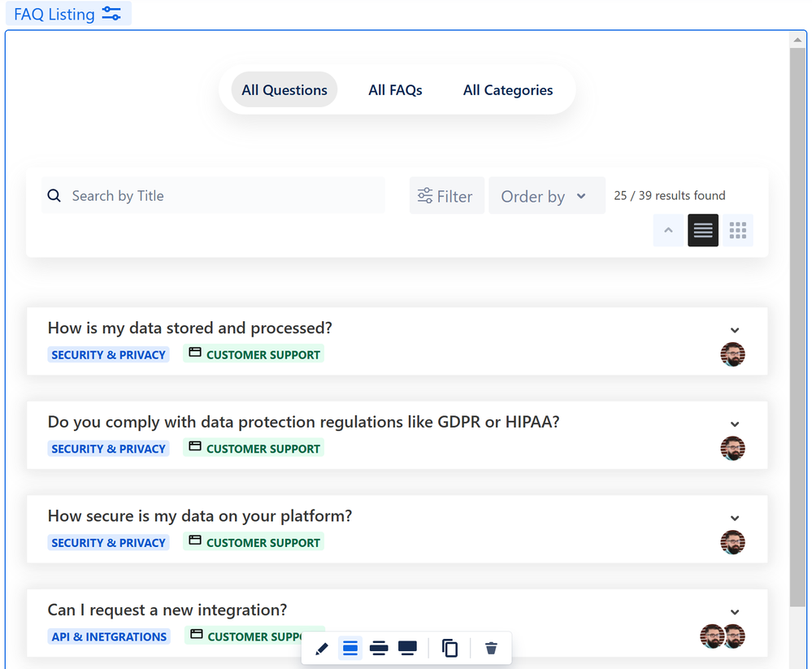Click author avatar on 'data stored' question

pyautogui.click(x=732, y=354)
